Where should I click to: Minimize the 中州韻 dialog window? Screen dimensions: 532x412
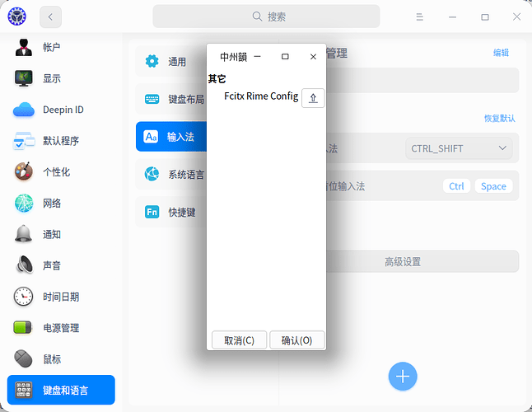click(x=258, y=57)
